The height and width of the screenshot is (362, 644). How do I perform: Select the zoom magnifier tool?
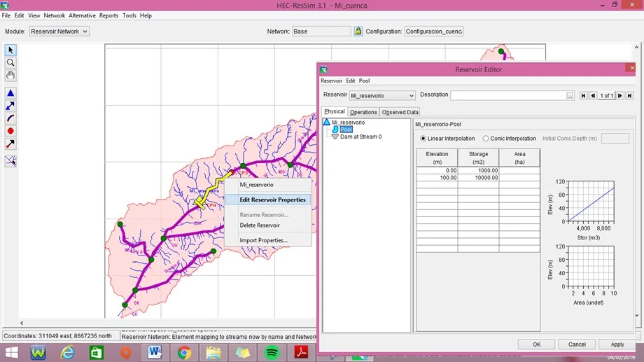coord(10,63)
